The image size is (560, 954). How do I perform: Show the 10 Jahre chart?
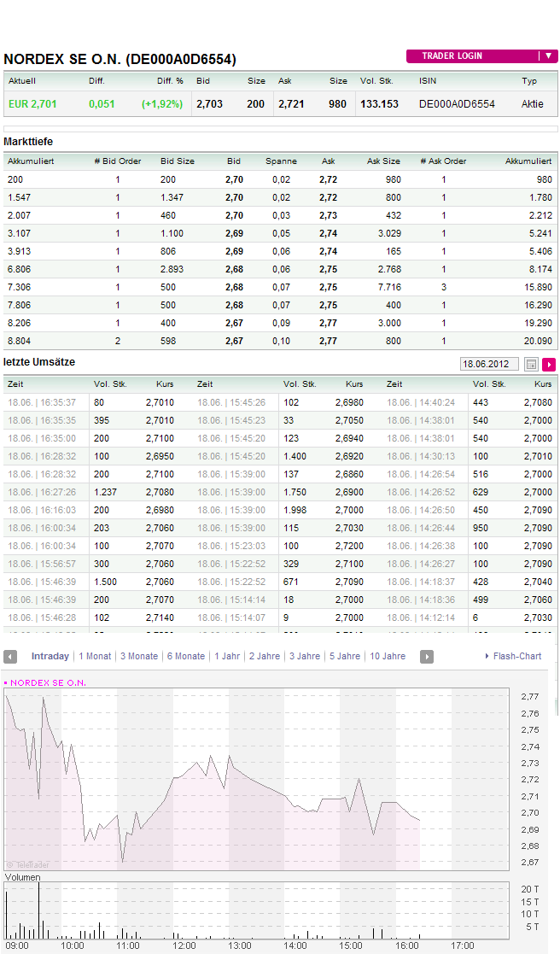[388, 656]
